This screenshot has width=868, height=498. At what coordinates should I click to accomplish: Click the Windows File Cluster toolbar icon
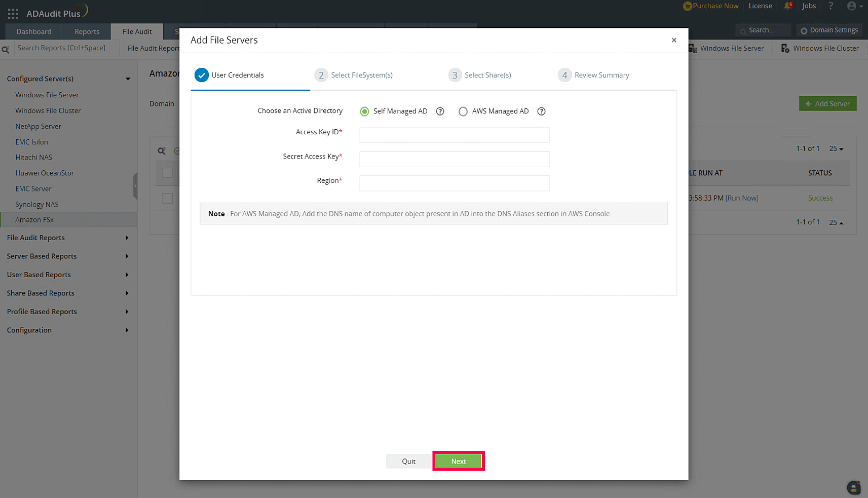click(784, 48)
